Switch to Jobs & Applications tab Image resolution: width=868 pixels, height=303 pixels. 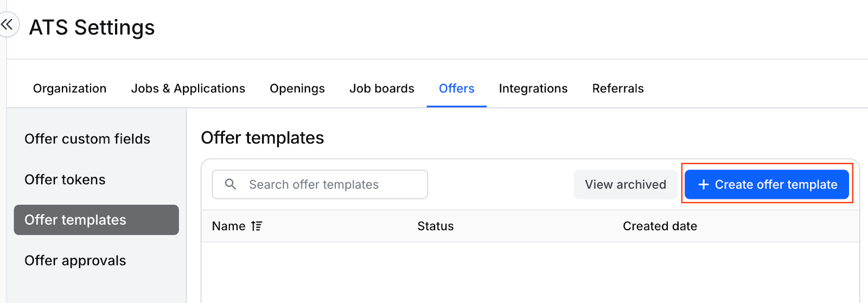pos(188,89)
